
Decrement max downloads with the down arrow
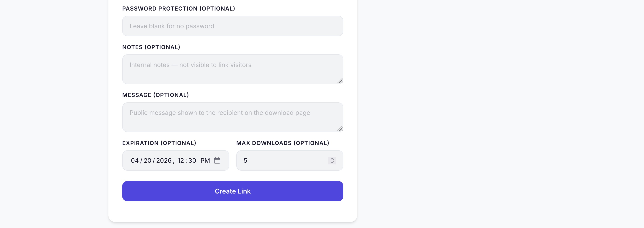(x=332, y=163)
